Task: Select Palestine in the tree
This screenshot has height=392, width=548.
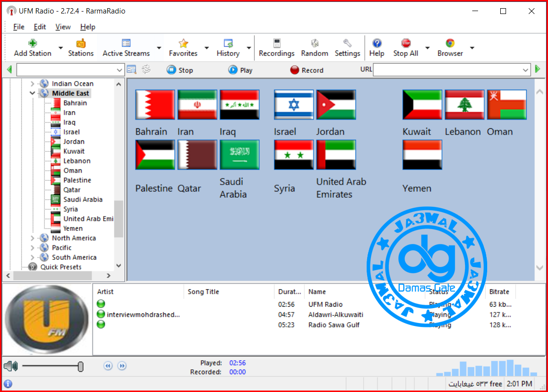Action: click(x=77, y=180)
